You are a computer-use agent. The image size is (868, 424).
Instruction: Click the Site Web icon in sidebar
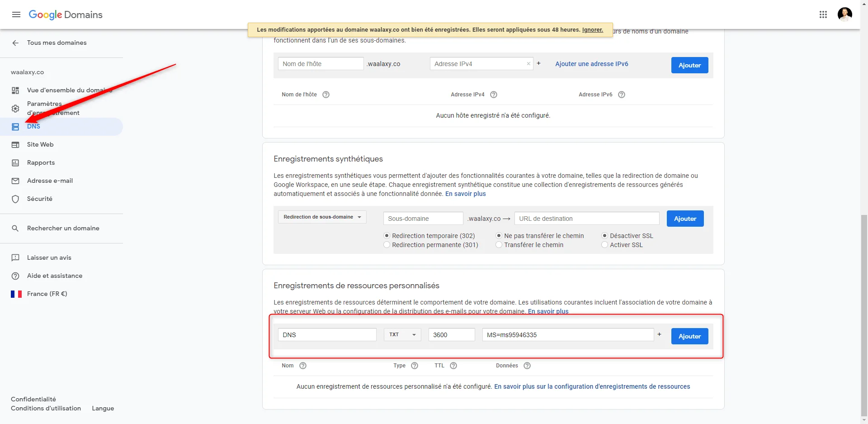[15, 145]
